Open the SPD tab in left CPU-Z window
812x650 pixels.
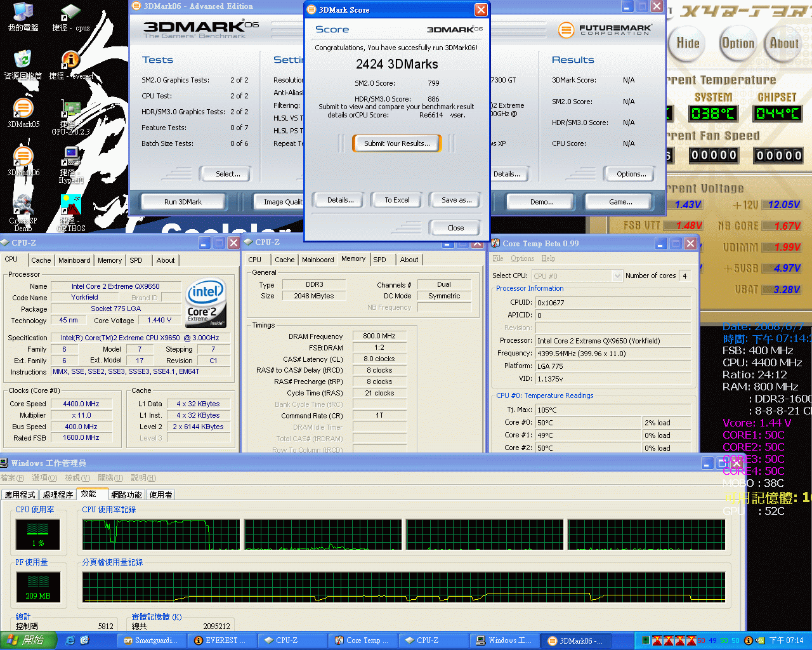click(136, 260)
